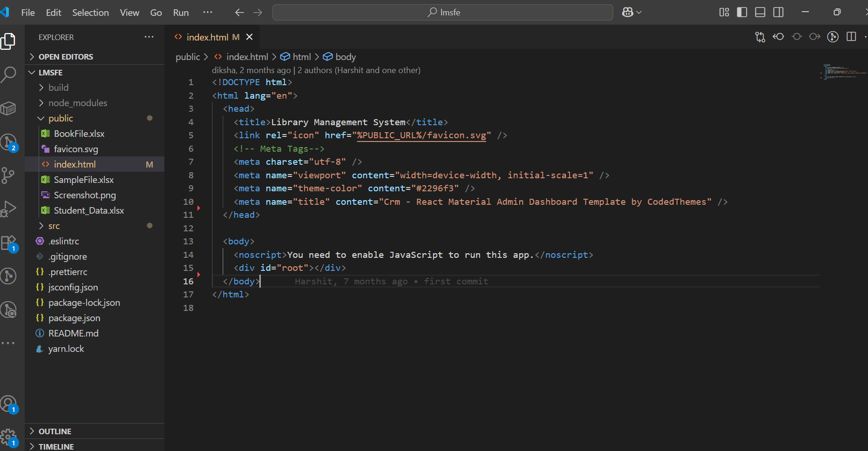This screenshot has height=451, width=868.
Task: Toggle Secondary Side Bar visibility
Action: [x=778, y=13]
